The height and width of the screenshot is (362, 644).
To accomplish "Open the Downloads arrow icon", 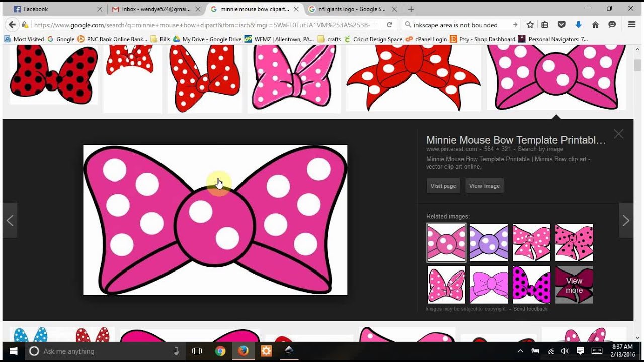I will pyautogui.click(x=578, y=24).
